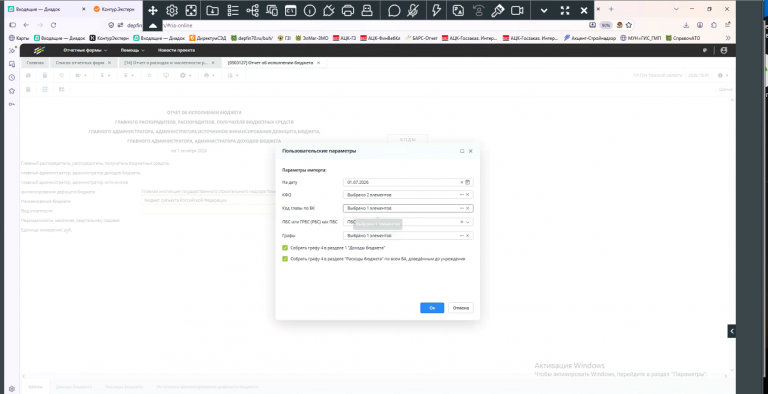
Task: Clear the 'ПБС или ГРБС' value
Action: point(461,222)
